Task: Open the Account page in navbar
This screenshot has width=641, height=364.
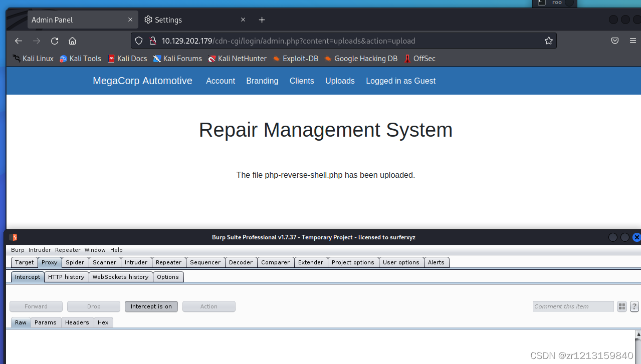Action: 221,81
